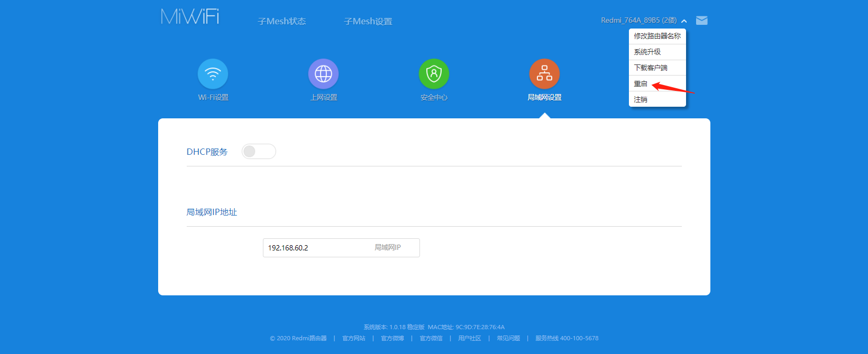Choose 系统升级 from the menu
Viewport: 868px width, 354px height.
[657, 52]
